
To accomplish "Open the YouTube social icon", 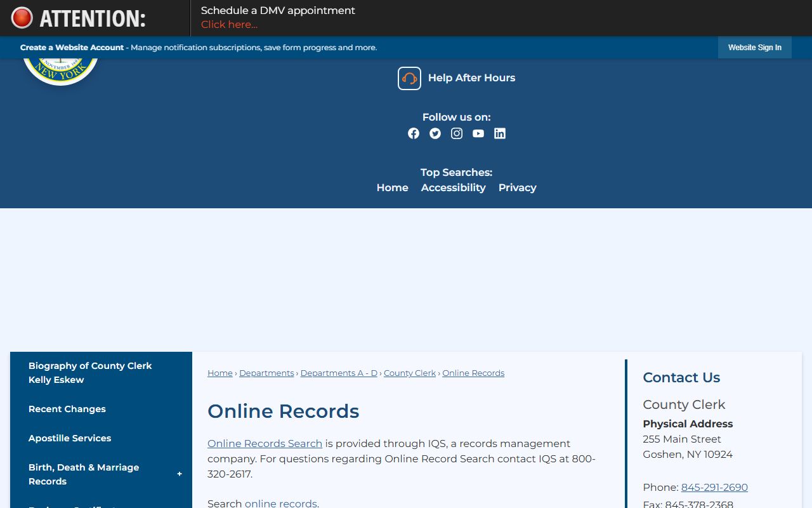I will pos(478,133).
